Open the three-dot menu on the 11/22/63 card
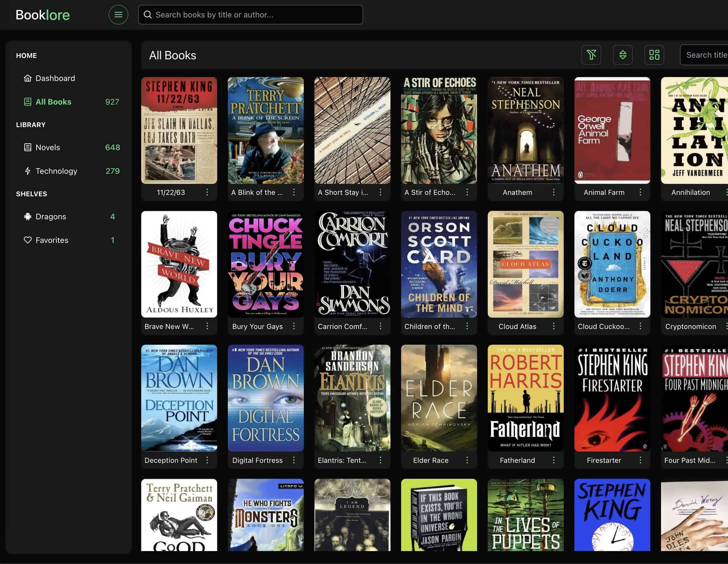This screenshot has height=564, width=728. 207,192
